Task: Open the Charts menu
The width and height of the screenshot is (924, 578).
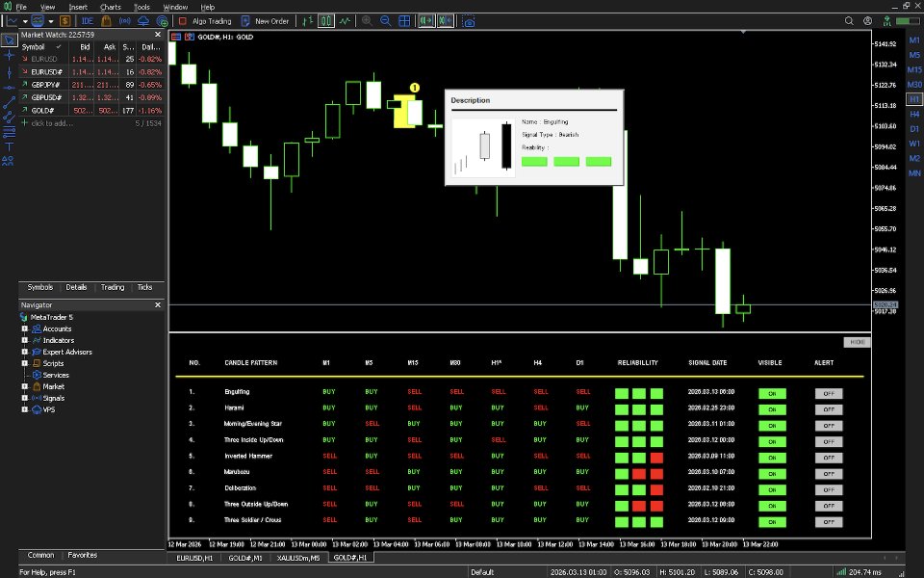Action: [110, 6]
